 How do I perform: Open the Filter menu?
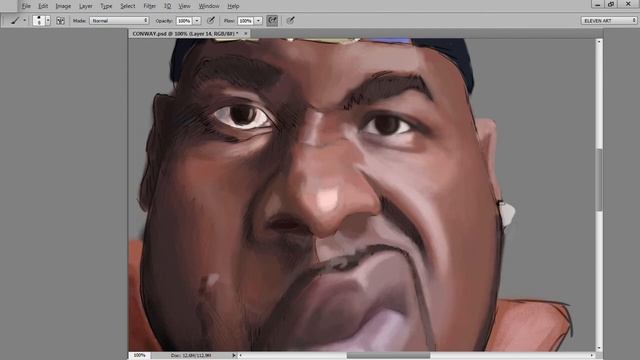tap(150, 6)
